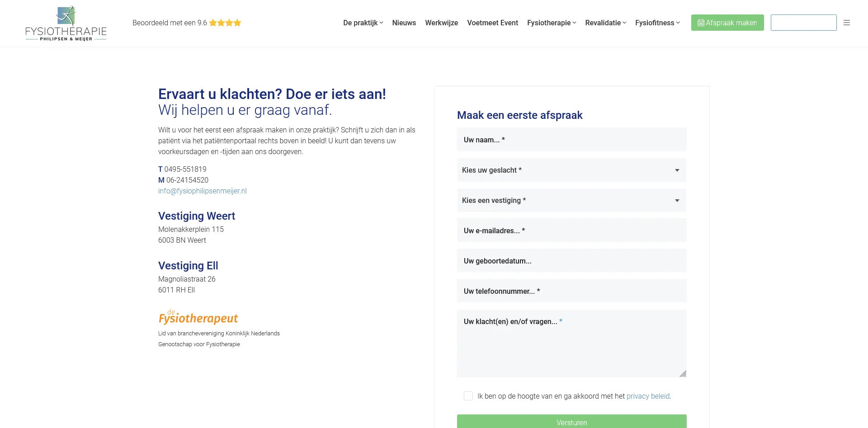Click the green Afspraak maken button
The width and height of the screenshot is (868, 428).
(727, 23)
